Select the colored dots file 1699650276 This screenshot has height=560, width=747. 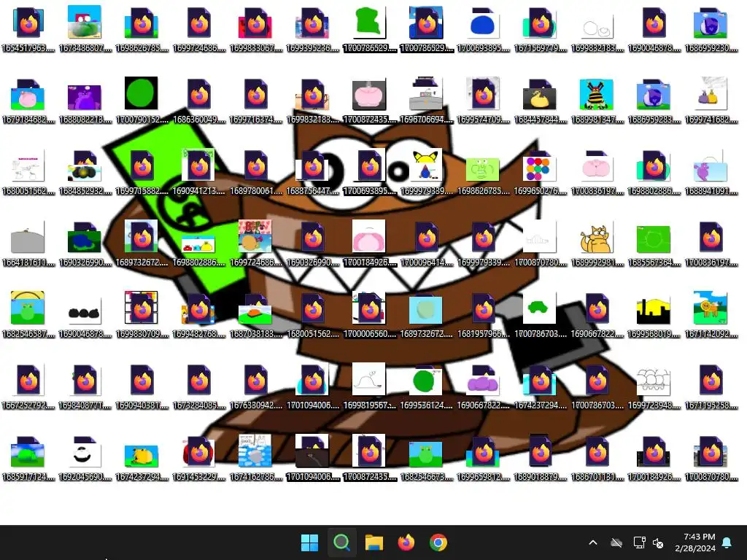(x=541, y=171)
